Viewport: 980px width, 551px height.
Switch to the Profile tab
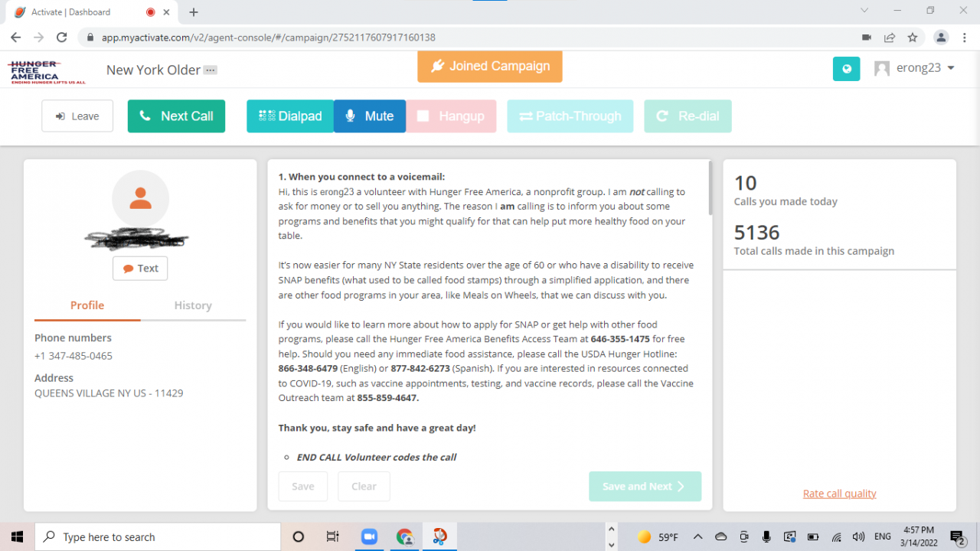tap(87, 305)
